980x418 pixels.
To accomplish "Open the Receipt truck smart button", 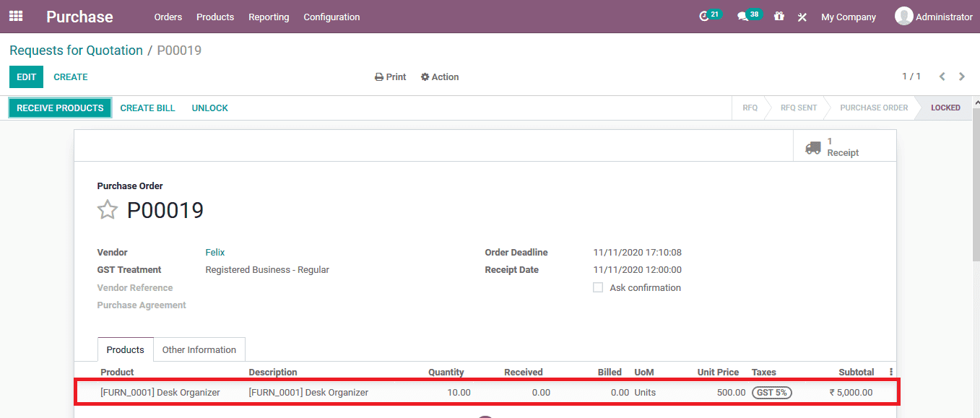I will (844, 147).
